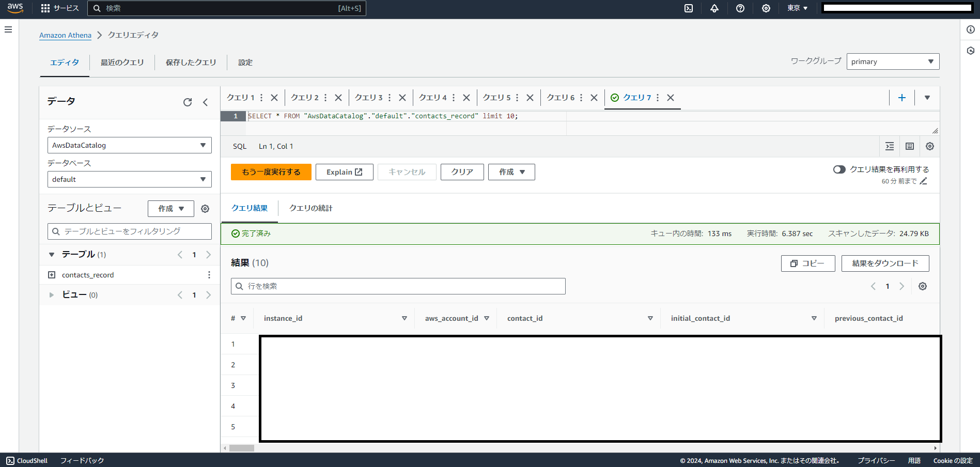The width and height of the screenshot is (980, 467).
Task: Close the クエリ 7 tab
Action: click(671, 98)
